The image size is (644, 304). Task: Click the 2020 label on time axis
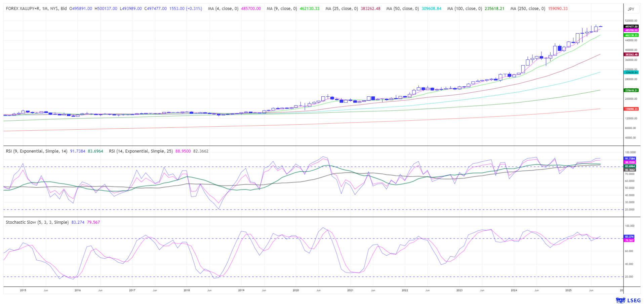point(295,290)
